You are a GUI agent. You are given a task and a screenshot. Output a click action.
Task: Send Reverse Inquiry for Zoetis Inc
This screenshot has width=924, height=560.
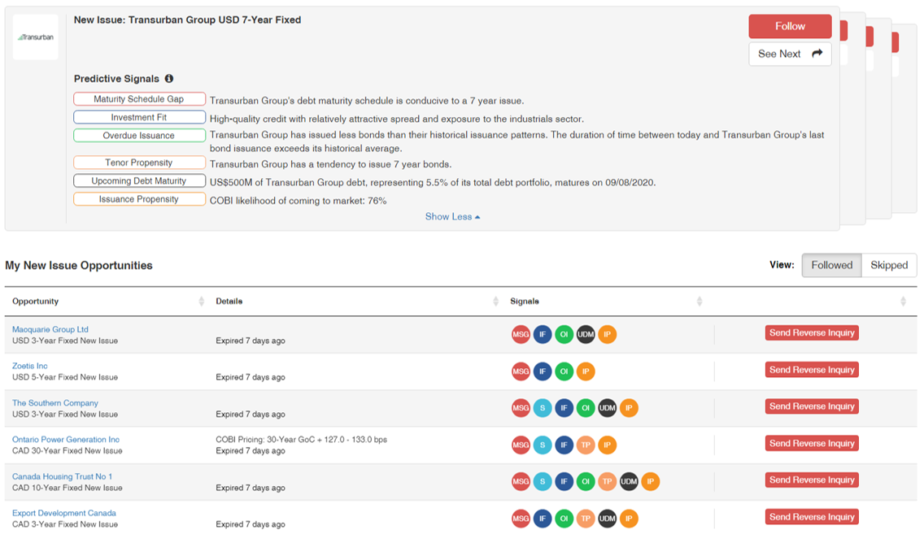(x=812, y=370)
